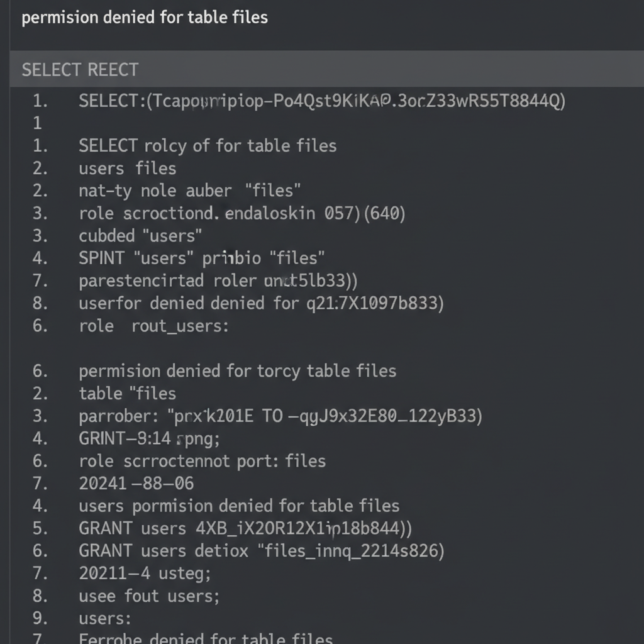
Task: Click the "parestencirtad roler" line
Action: click(218, 280)
